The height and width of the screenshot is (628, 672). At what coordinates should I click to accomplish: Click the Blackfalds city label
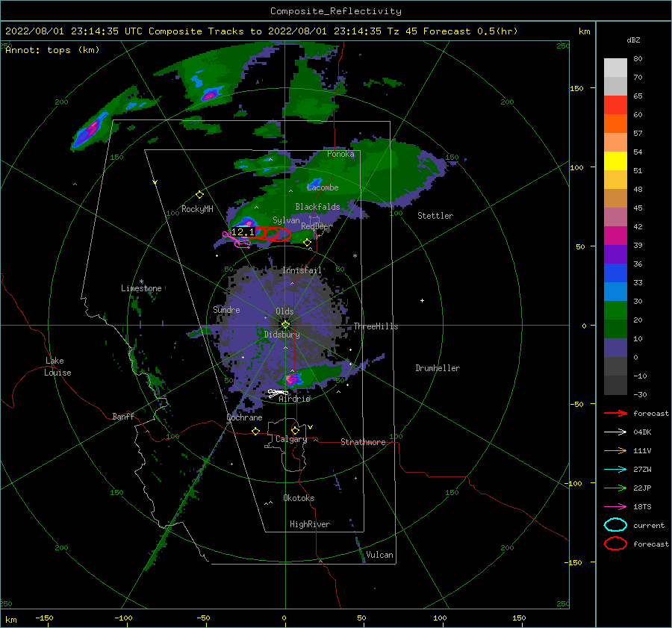[x=317, y=207]
